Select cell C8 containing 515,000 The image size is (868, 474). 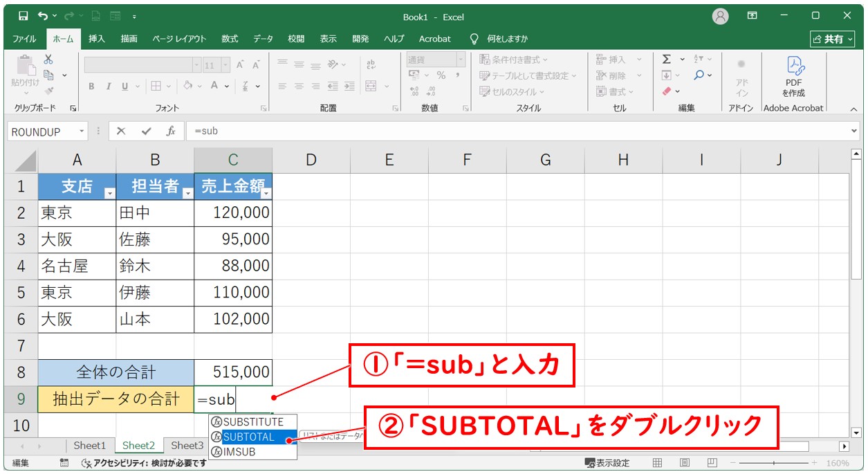coord(233,372)
